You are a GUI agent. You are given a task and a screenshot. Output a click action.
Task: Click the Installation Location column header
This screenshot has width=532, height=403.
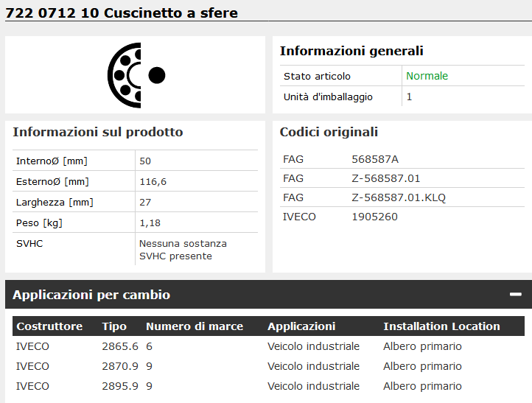441,326
